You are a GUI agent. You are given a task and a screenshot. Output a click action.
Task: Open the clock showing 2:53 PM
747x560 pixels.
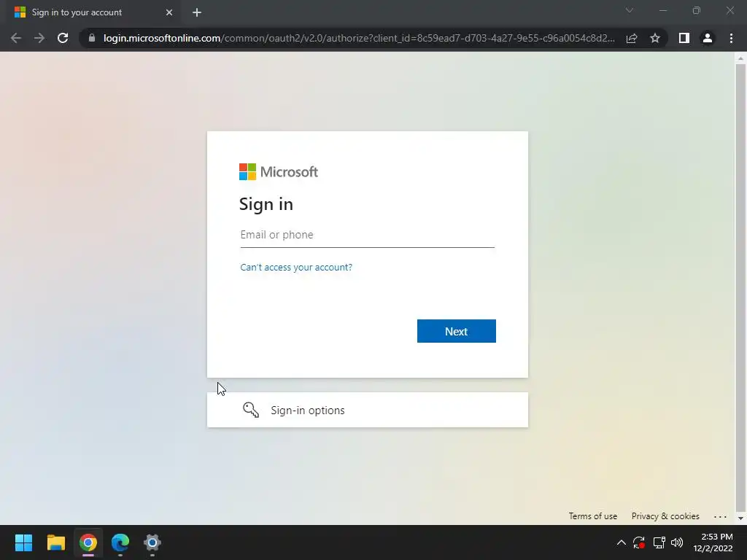click(x=713, y=542)
